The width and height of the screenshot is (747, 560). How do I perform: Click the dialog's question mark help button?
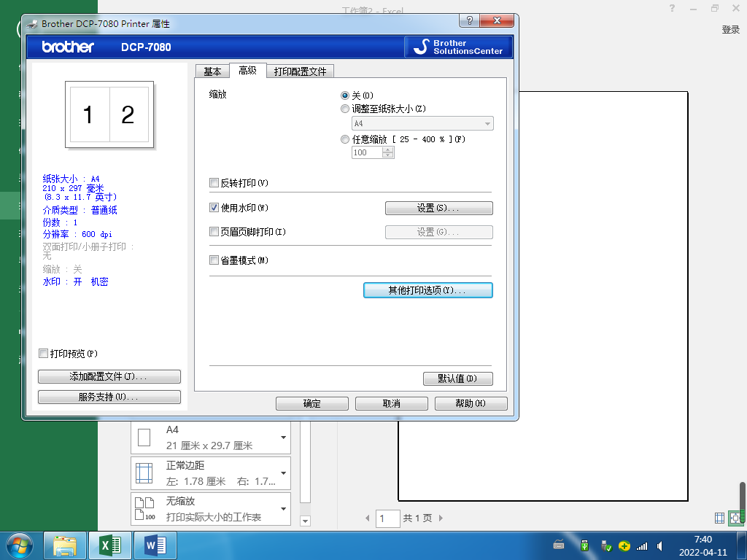click(x=469, y=20)
